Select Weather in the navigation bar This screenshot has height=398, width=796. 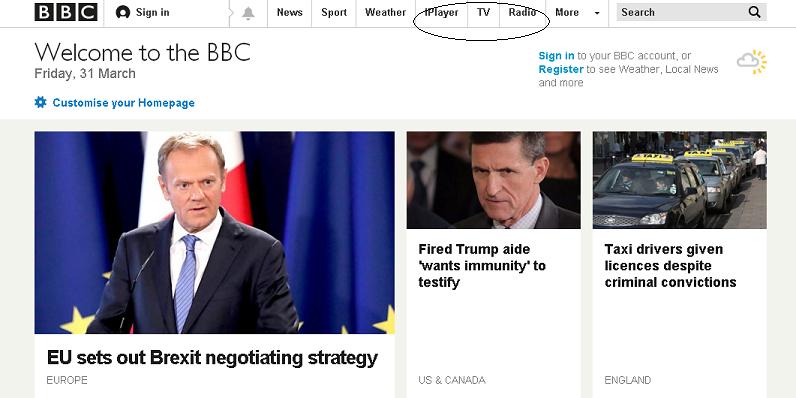[x=385, y=12]
